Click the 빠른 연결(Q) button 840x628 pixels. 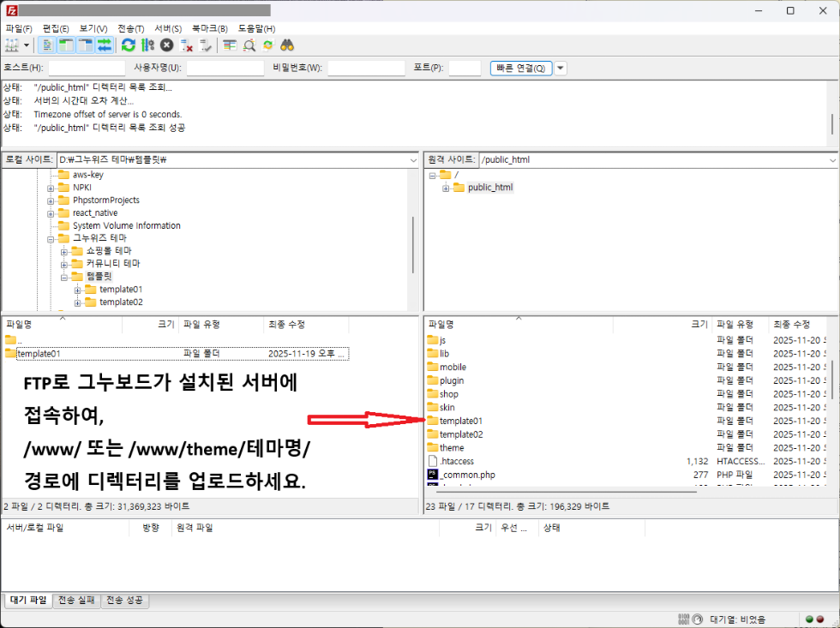(x=521, y=68)
